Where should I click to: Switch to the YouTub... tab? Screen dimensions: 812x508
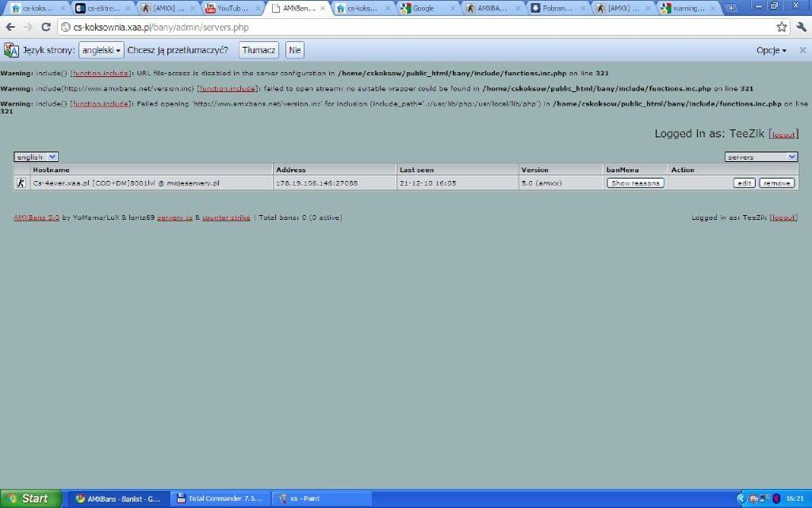(x=232, y=8)
